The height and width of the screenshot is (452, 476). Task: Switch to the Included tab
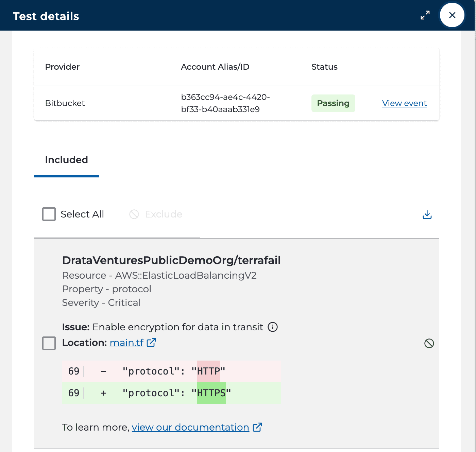coord(66,160)
